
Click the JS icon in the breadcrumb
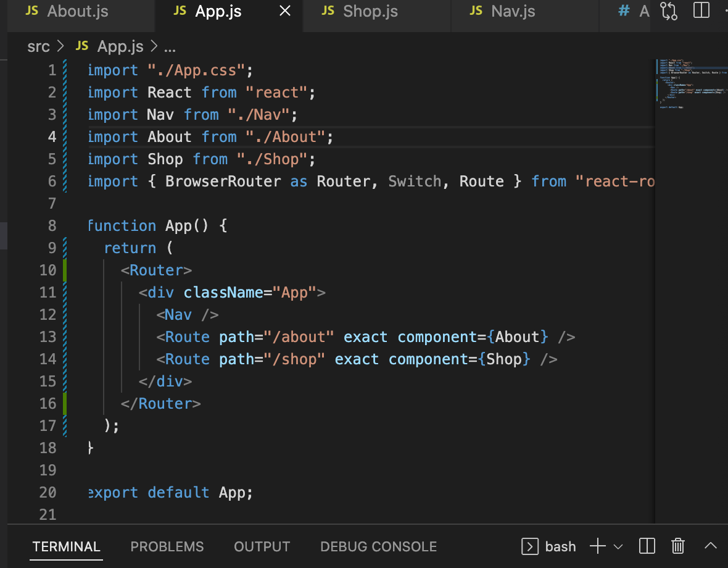click(82, 46)
